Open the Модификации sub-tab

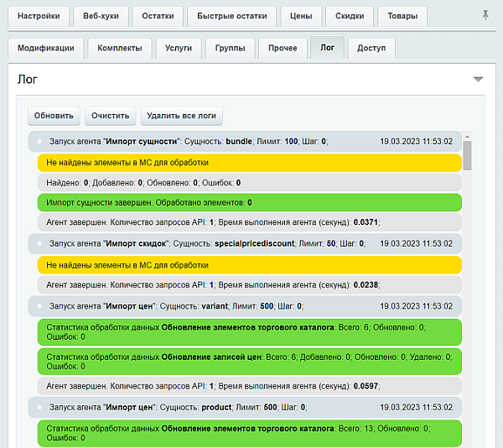tap(46, 48)
